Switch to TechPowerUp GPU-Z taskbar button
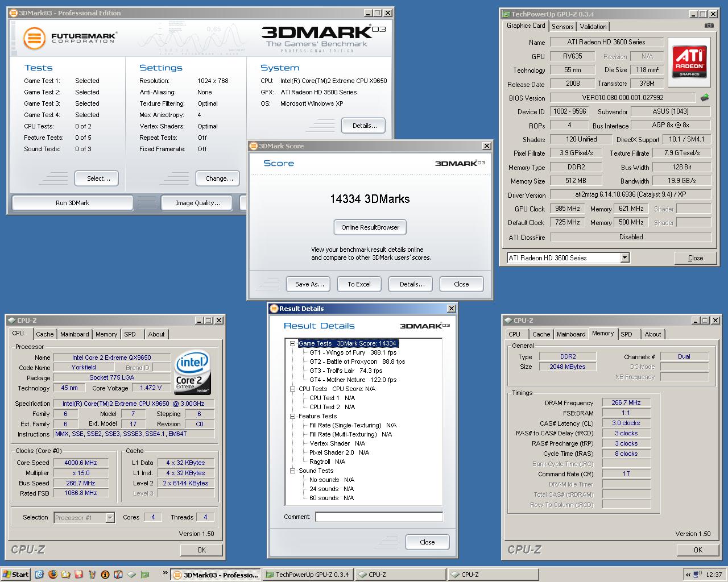The image size is (728, 582). tap(308, 575)
